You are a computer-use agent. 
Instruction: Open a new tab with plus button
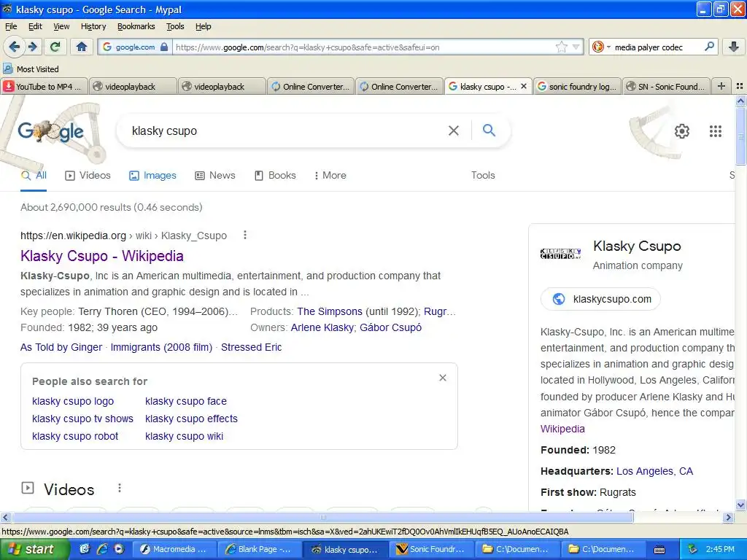(x=721, y=86)
